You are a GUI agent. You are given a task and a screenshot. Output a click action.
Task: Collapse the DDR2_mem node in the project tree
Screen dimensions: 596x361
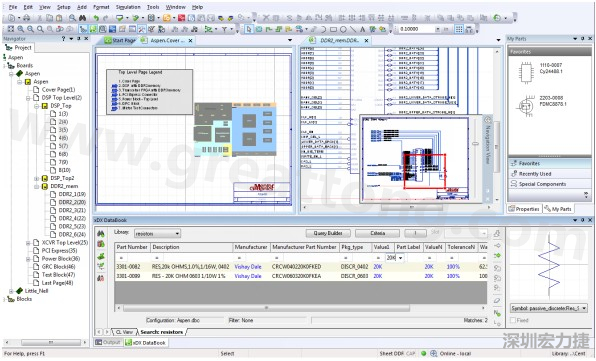click(x=37, y=186)
